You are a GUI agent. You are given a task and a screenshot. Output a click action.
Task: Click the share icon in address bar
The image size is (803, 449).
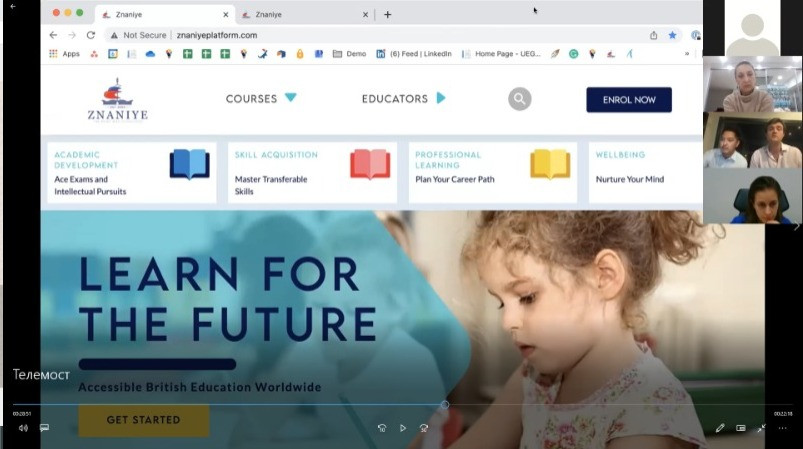point(653,35)
